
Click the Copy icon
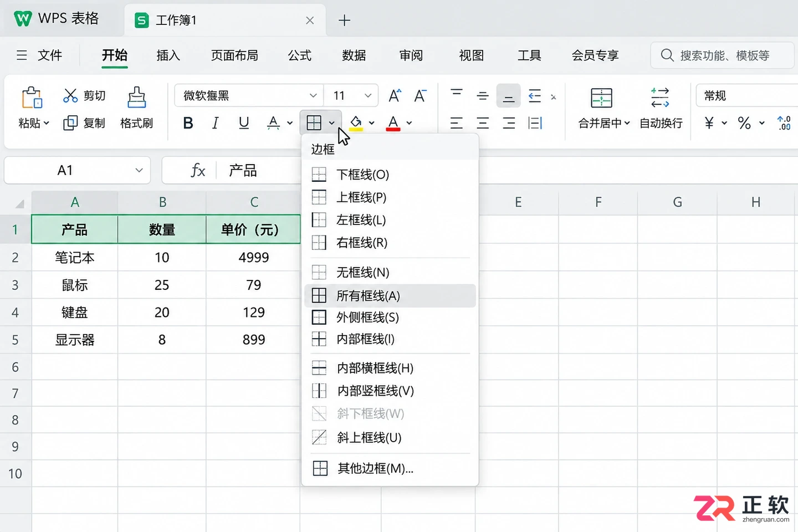point(70,123)
